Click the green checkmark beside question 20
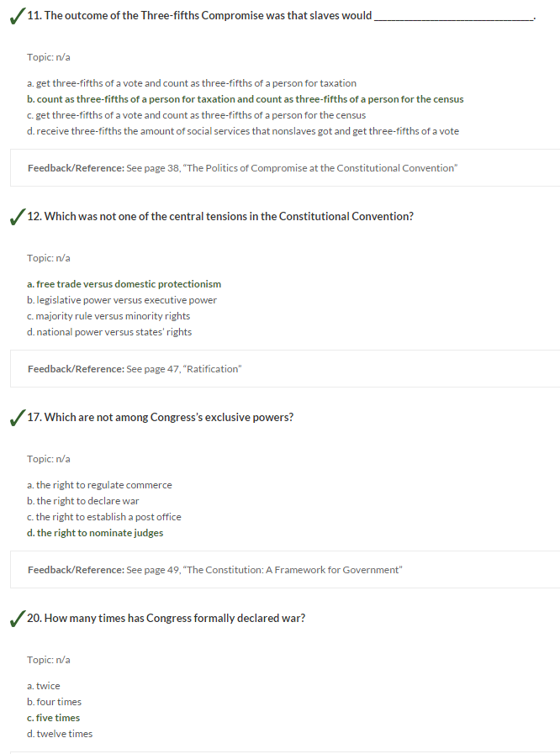This screenshot has height=754, width=560. pyautogui.click(x=18, y=619)
